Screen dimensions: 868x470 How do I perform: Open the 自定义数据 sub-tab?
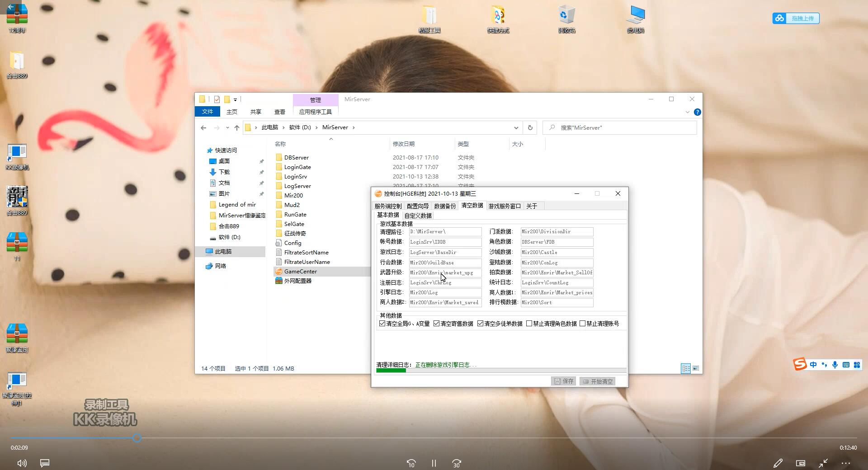click(x=418, y=216)
